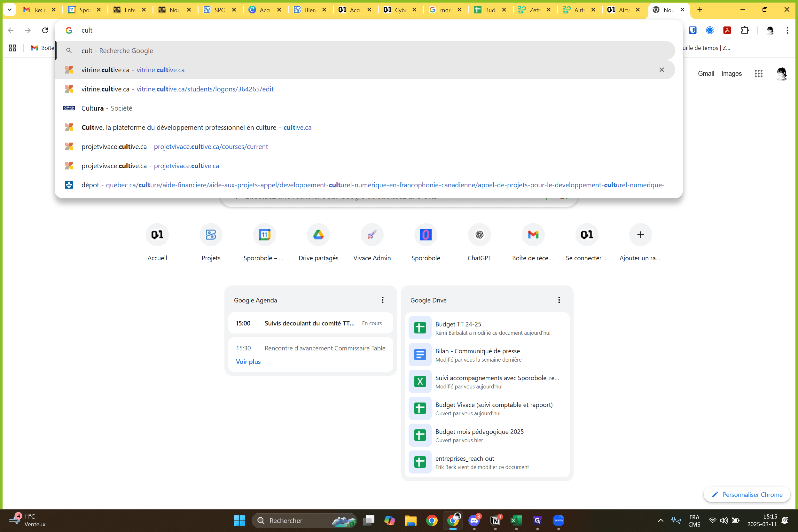Open Budget Vivace (suivi comptable et rapport)

pos(487,408)
